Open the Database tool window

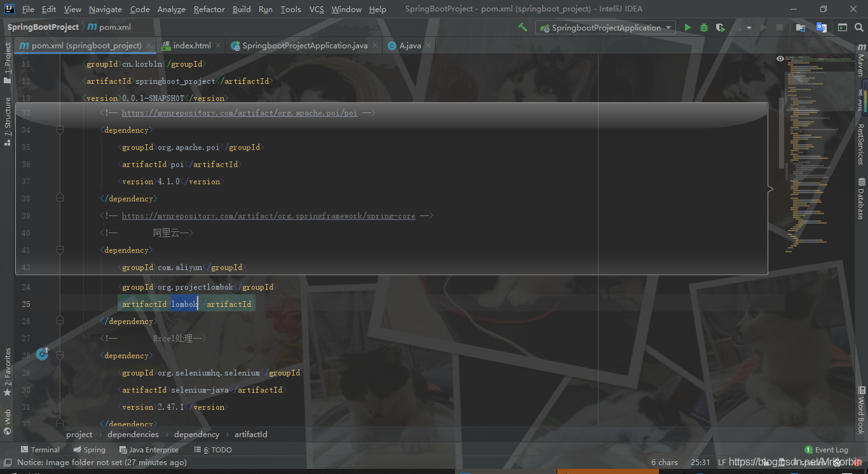[861, 199]
